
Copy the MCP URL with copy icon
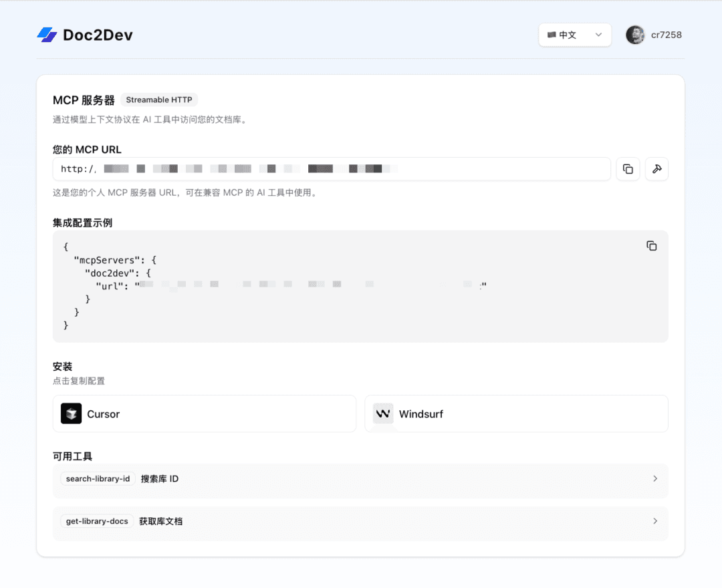[628, 169]
